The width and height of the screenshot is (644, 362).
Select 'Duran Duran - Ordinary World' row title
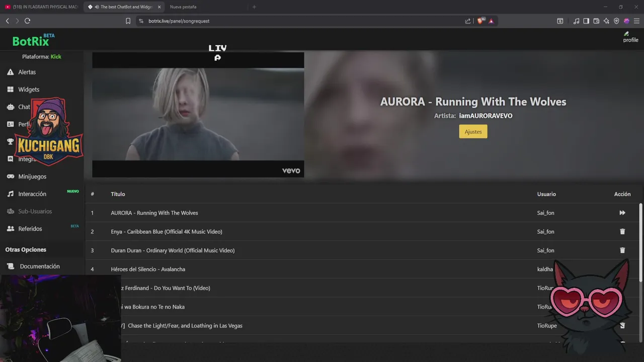coord(173,250)
